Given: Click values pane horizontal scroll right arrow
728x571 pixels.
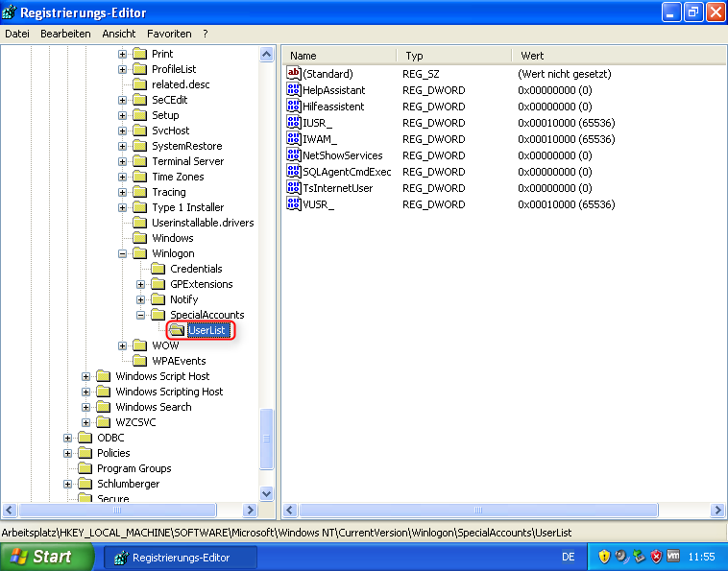Looking at the screenshot, I should click(x=717, y=511).
